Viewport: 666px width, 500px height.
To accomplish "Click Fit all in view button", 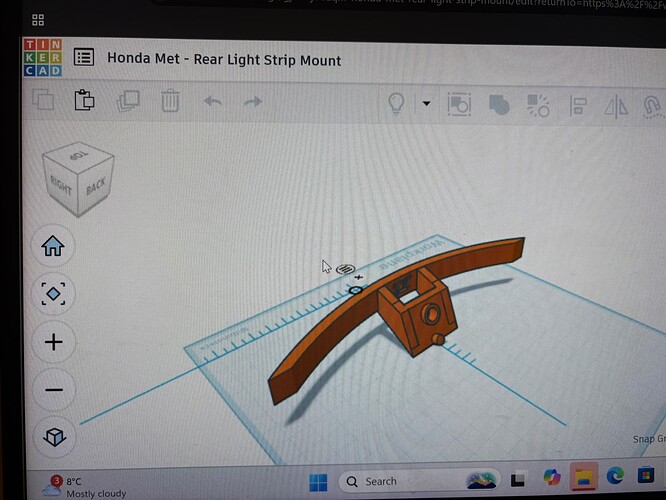I will click(53, 293).
